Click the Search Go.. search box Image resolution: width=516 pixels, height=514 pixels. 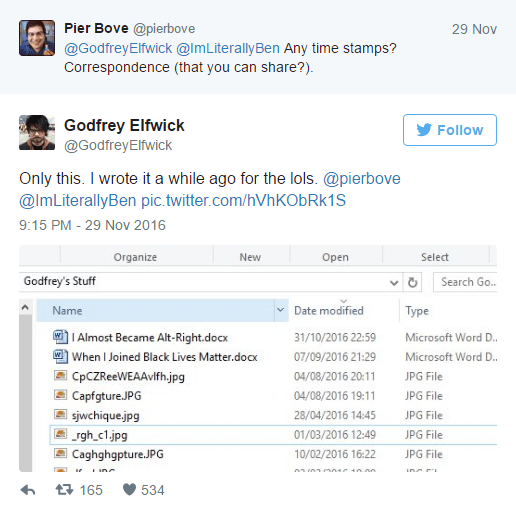click(465, 282)
